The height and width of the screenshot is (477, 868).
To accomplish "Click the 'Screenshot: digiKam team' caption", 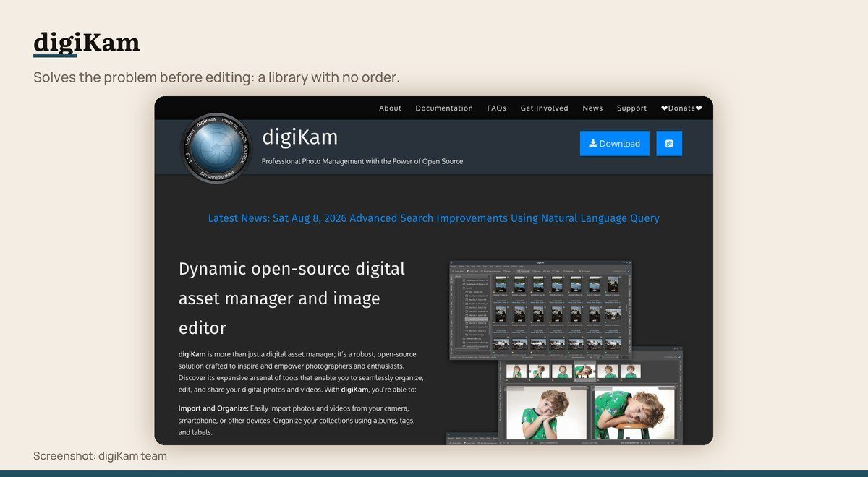I will point(100,456).
